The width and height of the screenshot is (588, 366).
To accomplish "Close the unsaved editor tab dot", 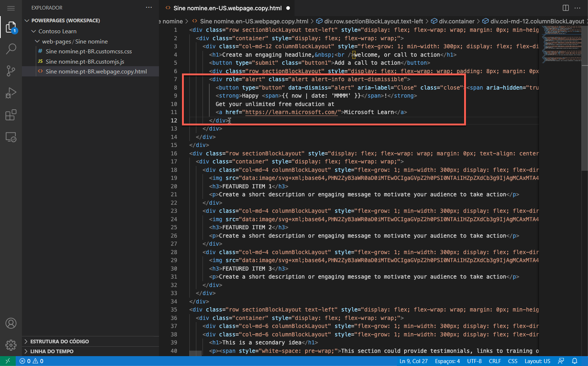I will pos(288,8).
